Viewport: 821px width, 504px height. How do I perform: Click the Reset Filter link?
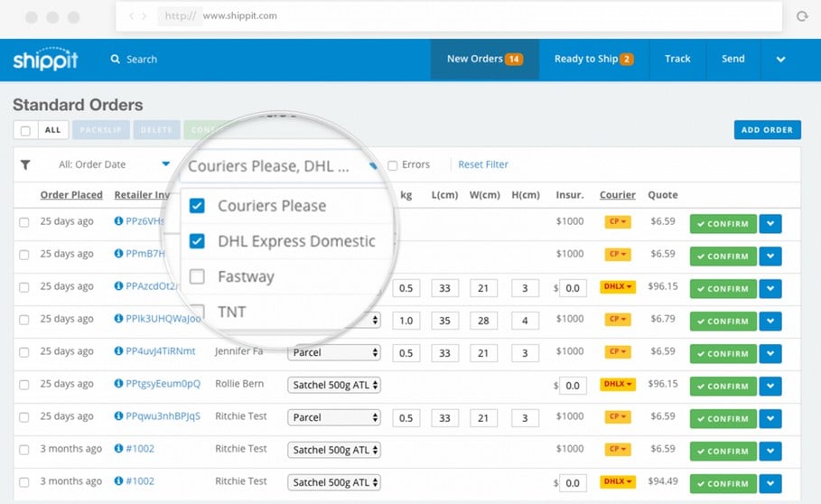(x=483, y=164)
